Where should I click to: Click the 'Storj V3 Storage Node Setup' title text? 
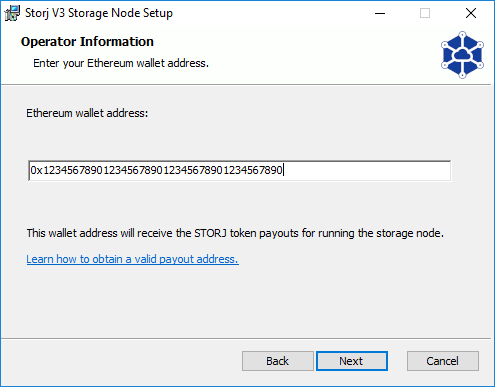[99, 13]
